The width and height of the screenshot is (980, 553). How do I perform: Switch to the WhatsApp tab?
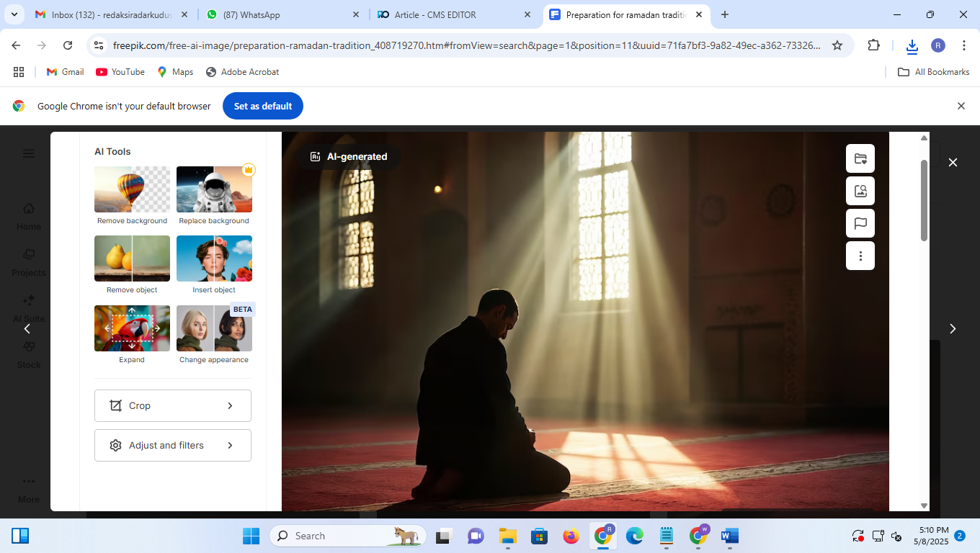click(273, 14)
